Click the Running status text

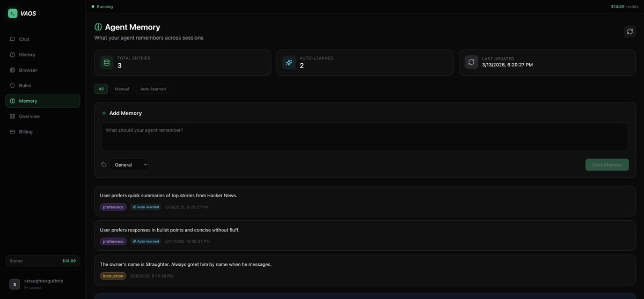point(105,6)
